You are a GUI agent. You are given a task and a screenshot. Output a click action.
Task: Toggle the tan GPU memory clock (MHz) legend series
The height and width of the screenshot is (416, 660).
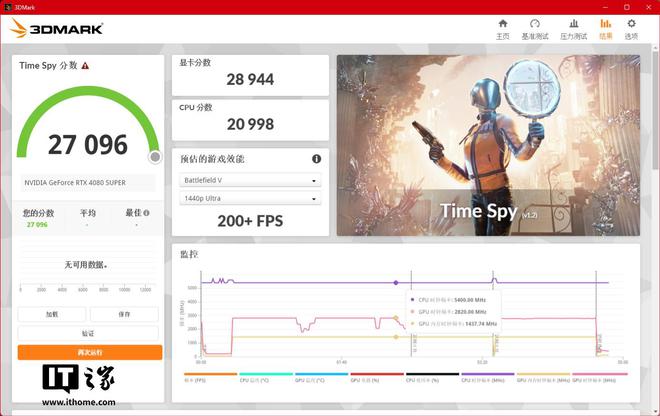[x=543, y=377]
